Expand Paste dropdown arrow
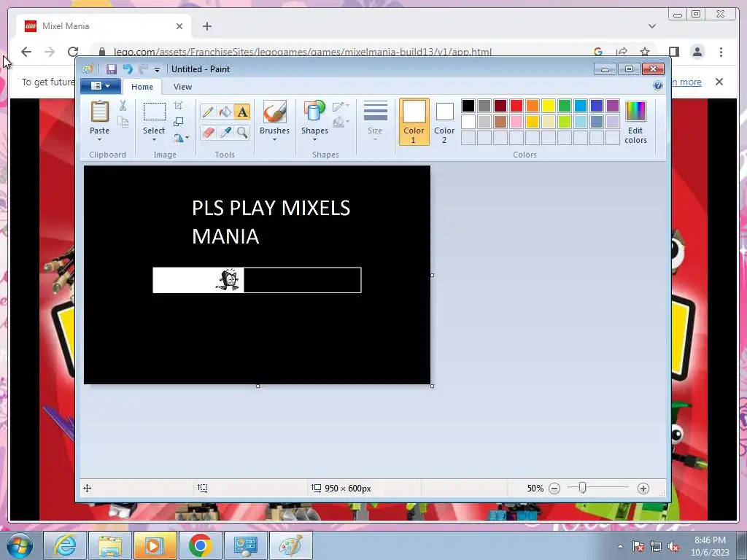This screenshot has height=560, width=747. 99,139
